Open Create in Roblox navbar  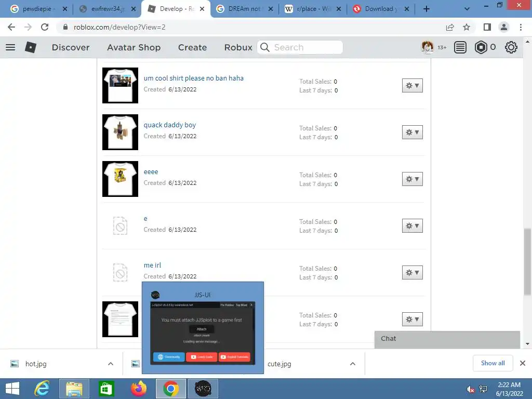click(x=192, y=47)
